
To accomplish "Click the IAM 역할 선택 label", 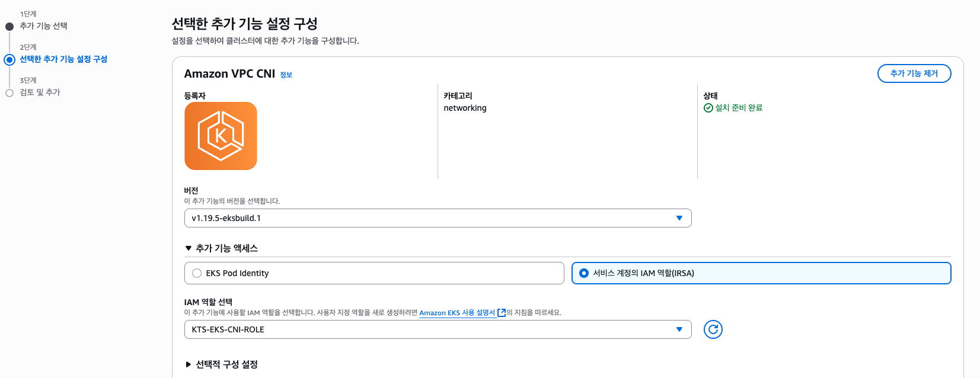I will [x=208, y=302].
